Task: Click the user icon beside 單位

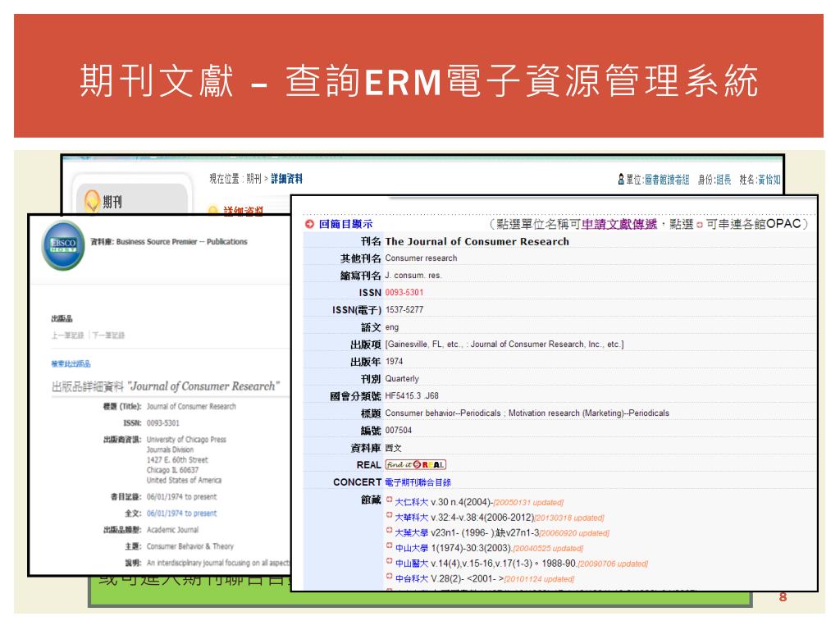Action: tap(621, 180)
